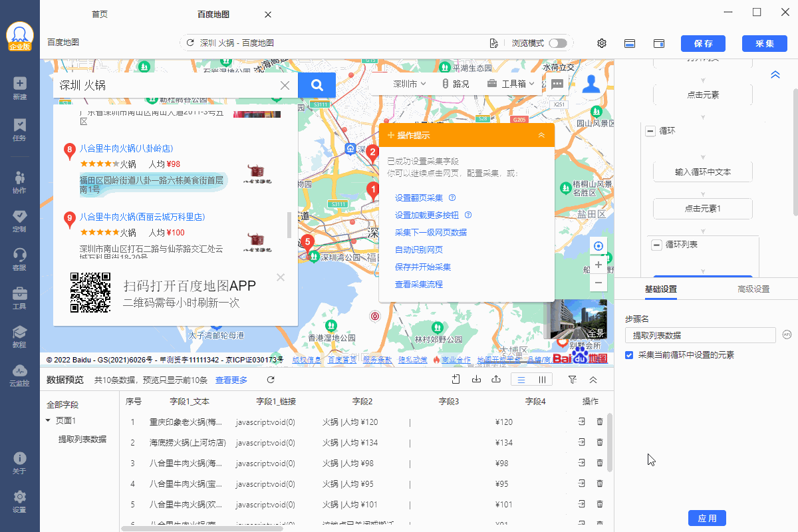This screenshot has width=798, height=532.
Task: Collapse the 操作提示 panel
Action: click(x=541, y=135)
